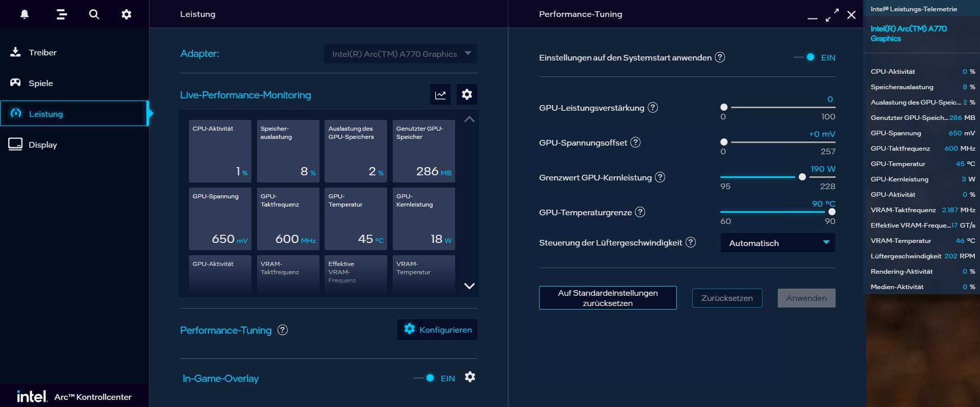Click the Display monitor icon

(15, 145)
